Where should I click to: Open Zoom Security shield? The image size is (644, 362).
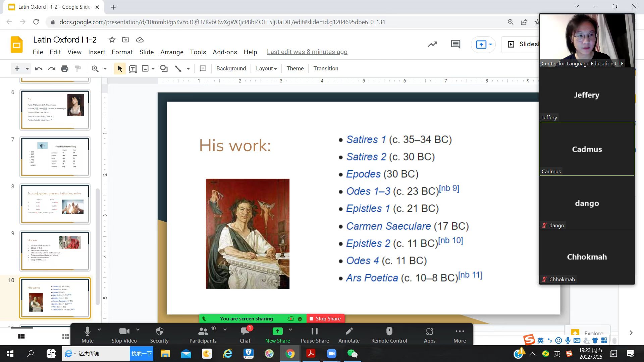[159, 335]
